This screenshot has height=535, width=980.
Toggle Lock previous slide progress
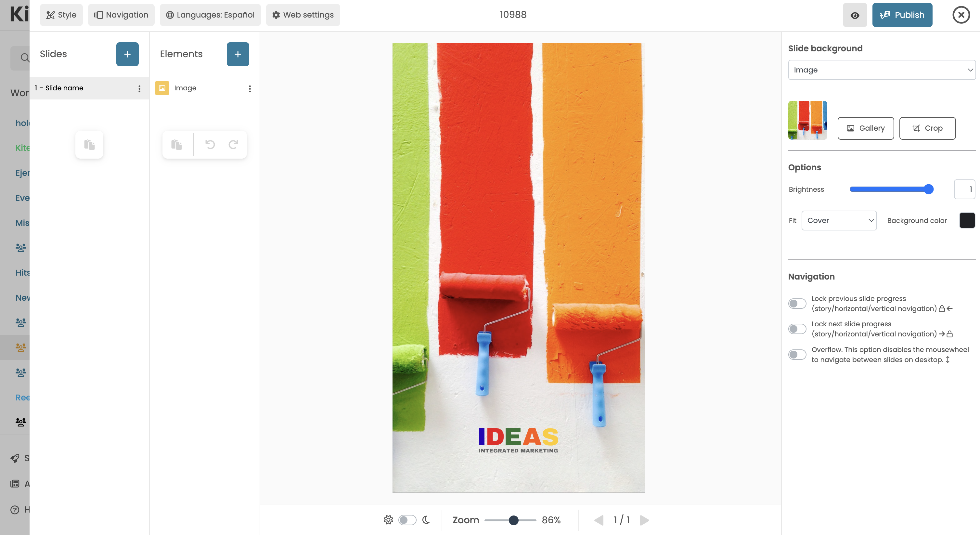[x=797, y=303]
